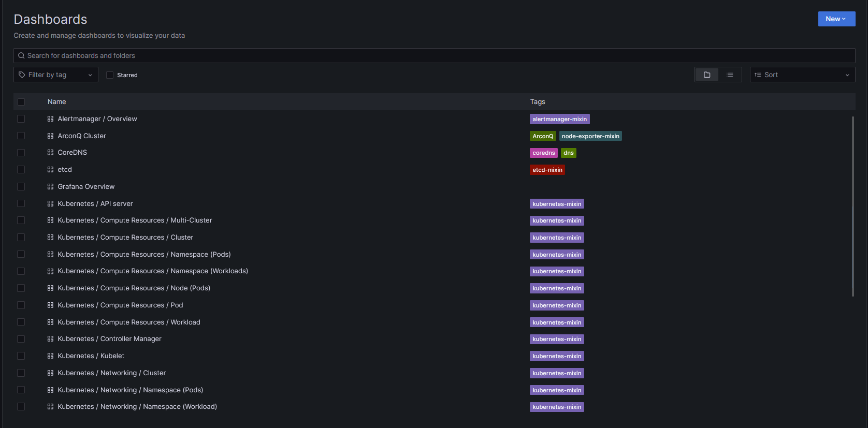Click the dashboard icon beside Alertmanager / Overview
This screenshot has width=868, height=428.
[x=50, y=119]
